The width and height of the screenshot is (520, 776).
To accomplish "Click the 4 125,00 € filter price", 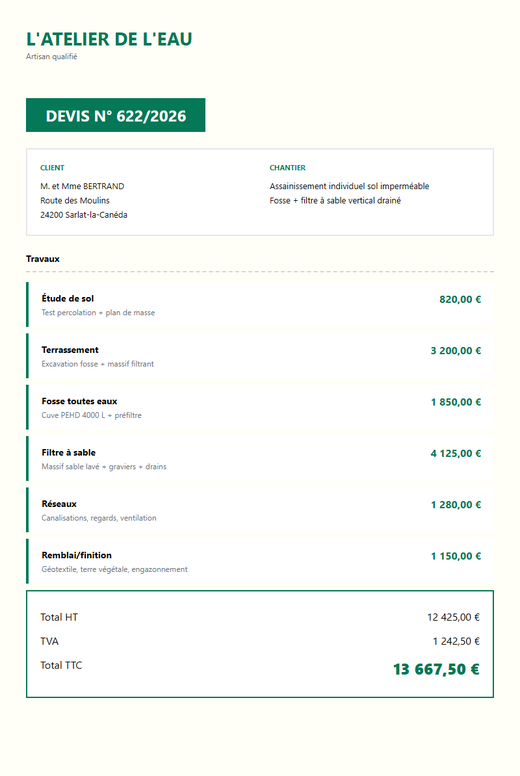I will pos(455,453).
